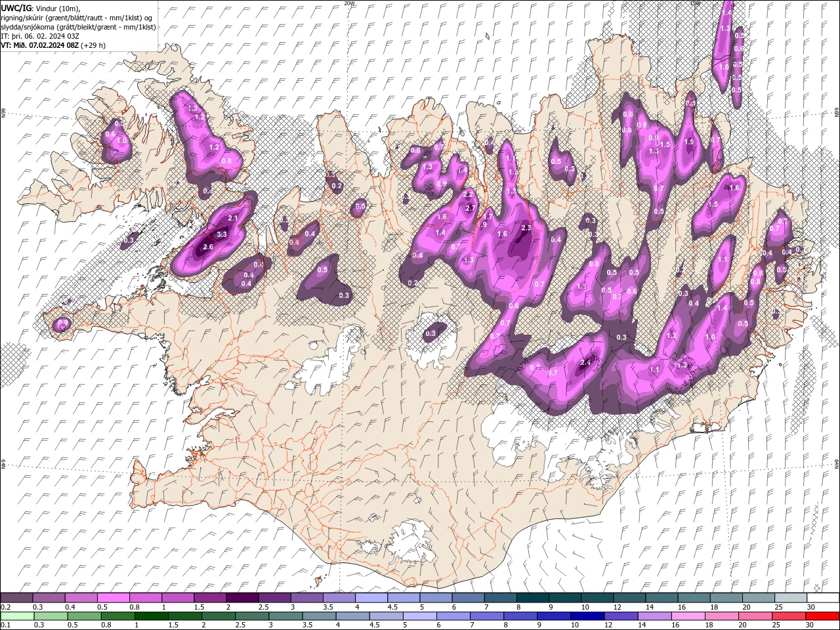840x630 pixels.
Task: Click the valid time 'VT: Mið. 07.02.2024 08Z (+29 h)'
Action: click(x=53, y=45)
